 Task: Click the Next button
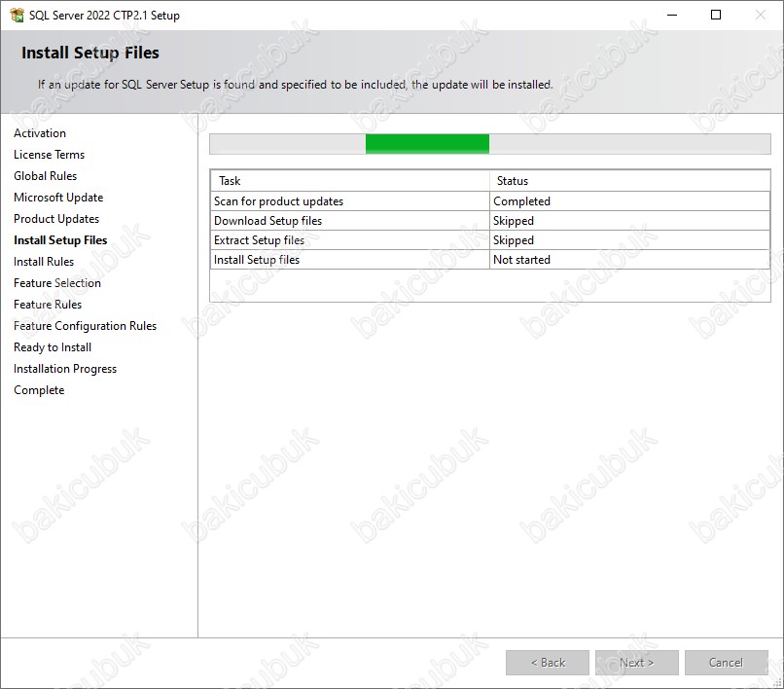pyautogui.click(x=636, y=663)
